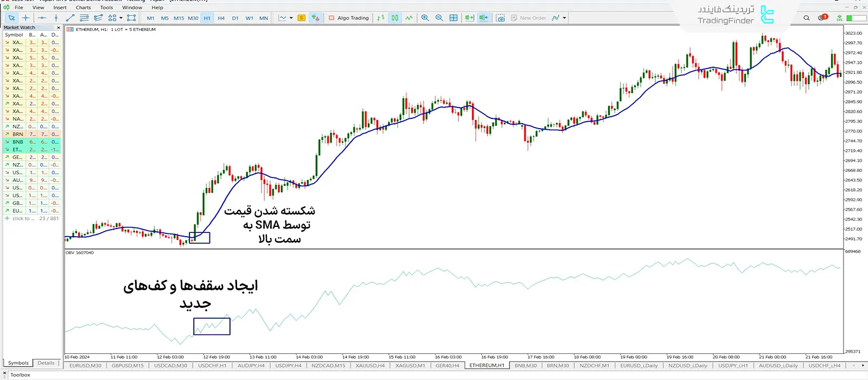Switch to the BNB,M30 chart tab
The height and width of the screenshot is (380, 868).
point(525,366)
